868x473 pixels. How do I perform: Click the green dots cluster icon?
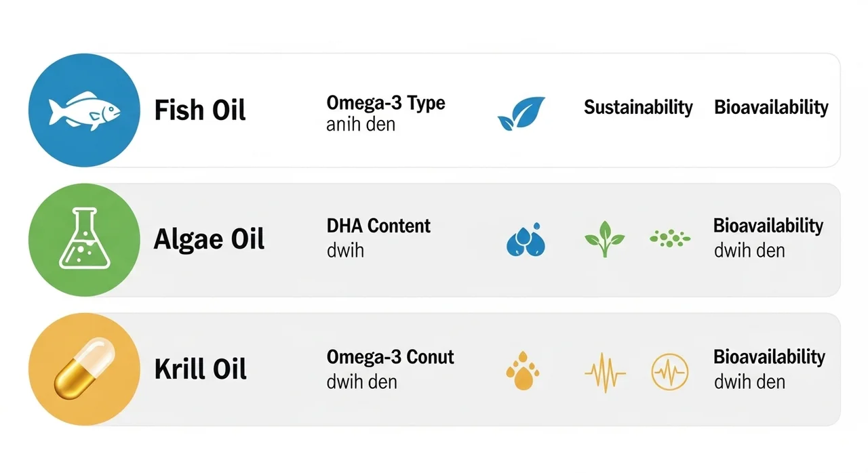click(670, 238)
